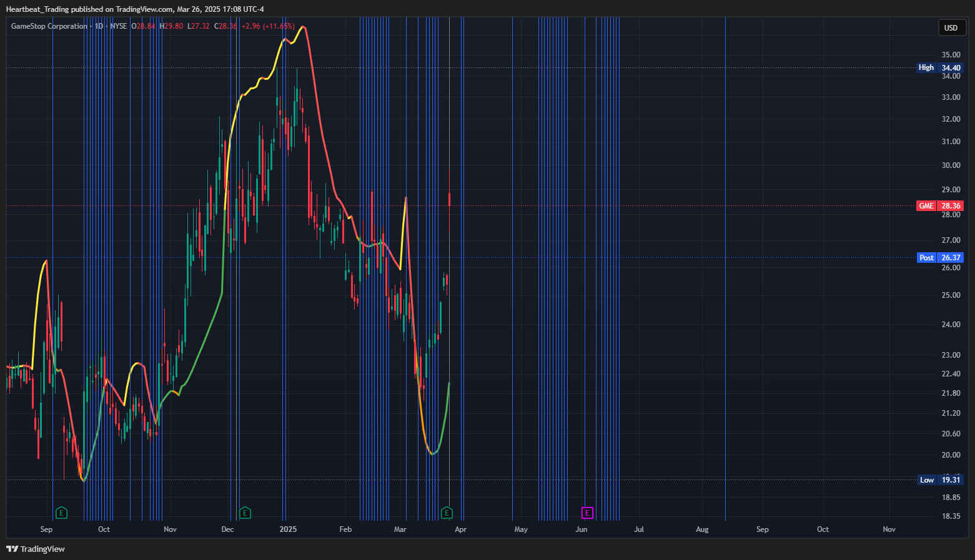This screenshot has width=975, height=560.
Task: Click the latest red candlestick near 28.36
Action: tap(449, 199)
